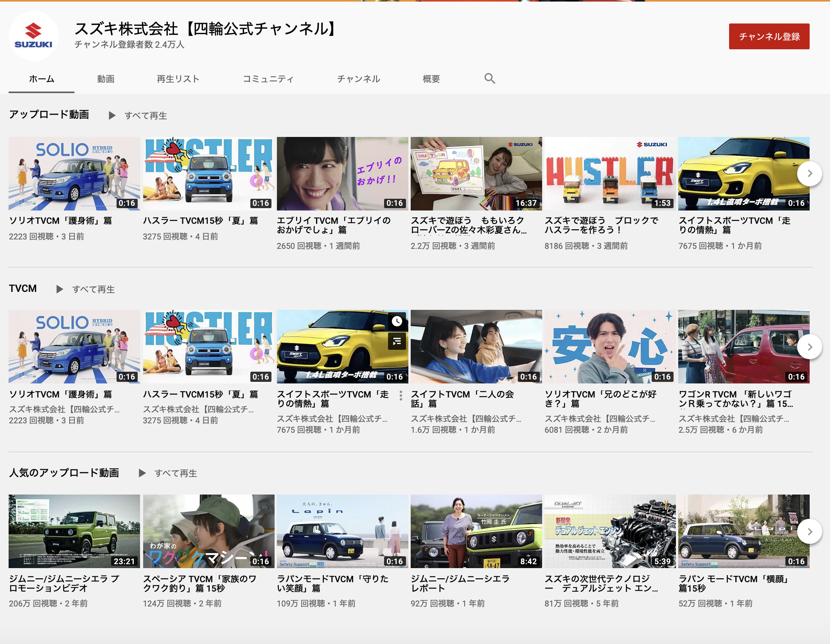Open ソリオ護身術 thumbnail in アップロード動画 row
The width and height of the screenshot is (830, 644).
coord(74,173)
